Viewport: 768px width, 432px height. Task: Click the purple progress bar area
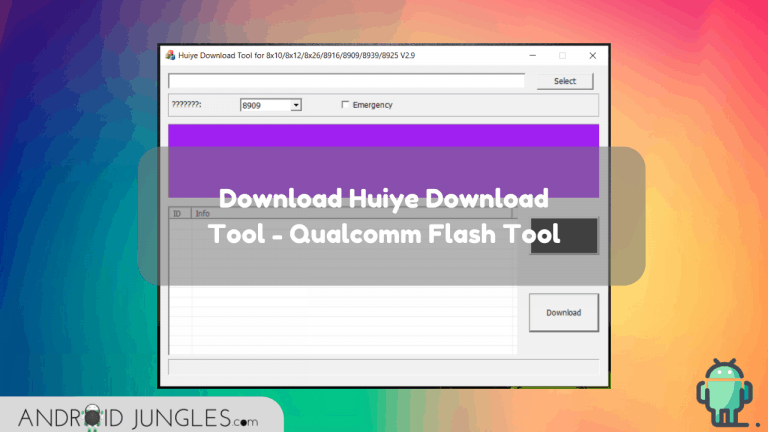384,161
